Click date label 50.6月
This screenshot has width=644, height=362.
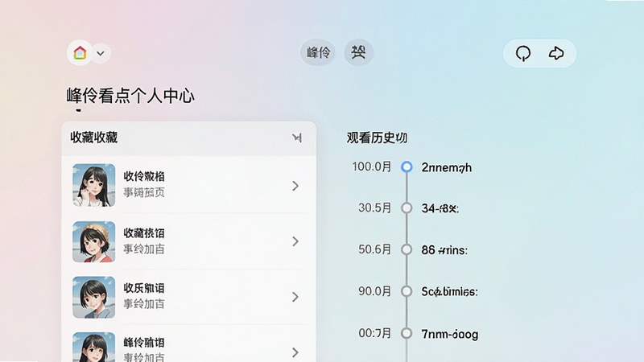coord(374,249)
